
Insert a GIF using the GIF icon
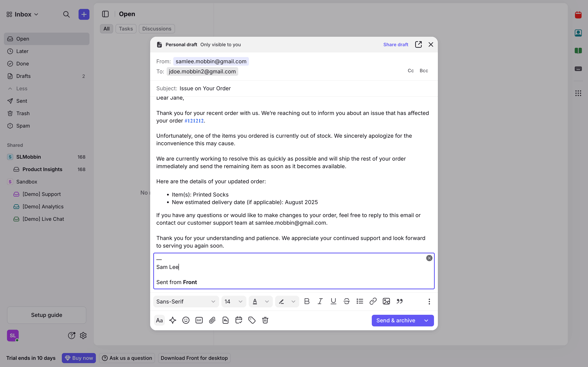[x=199, y=320]
